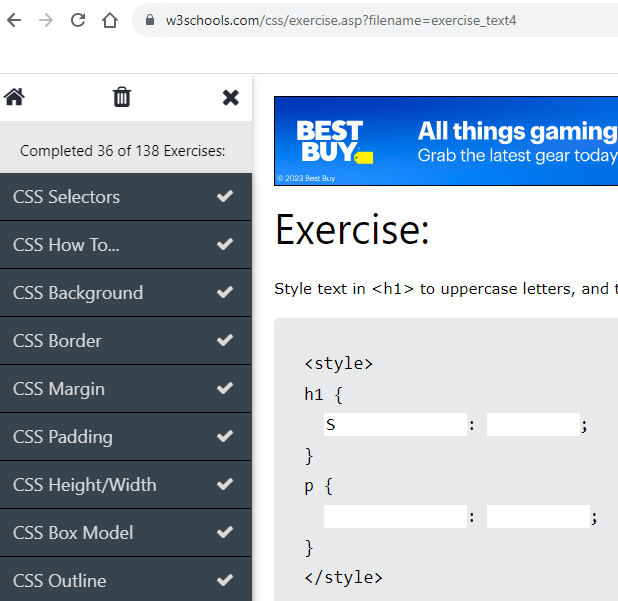
Task: Click the home icon in exercise sidebar
Action: (x=14, y=97)
